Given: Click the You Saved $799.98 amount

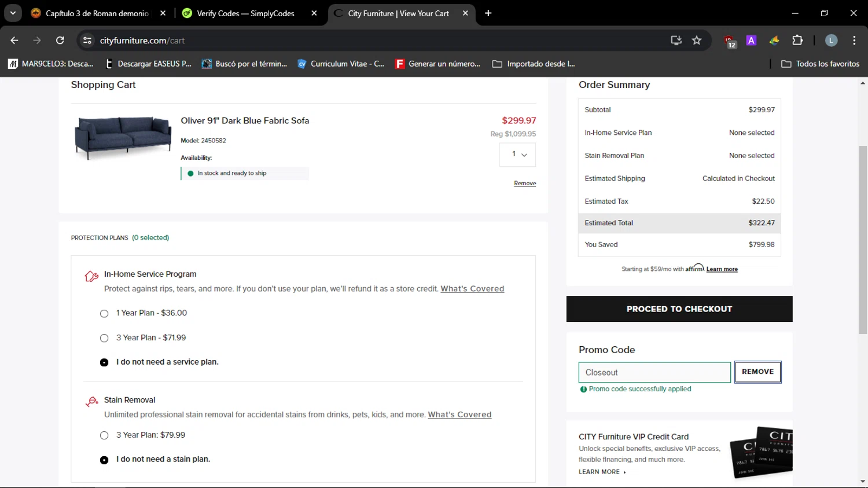Looking at the screenshot, I should pyautogui.click(x=762, y=244).
